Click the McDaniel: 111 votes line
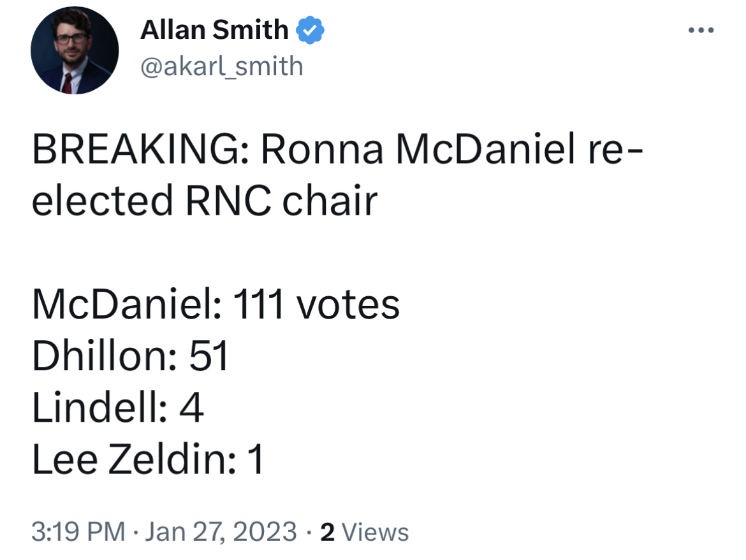 [x=216, y=305]
